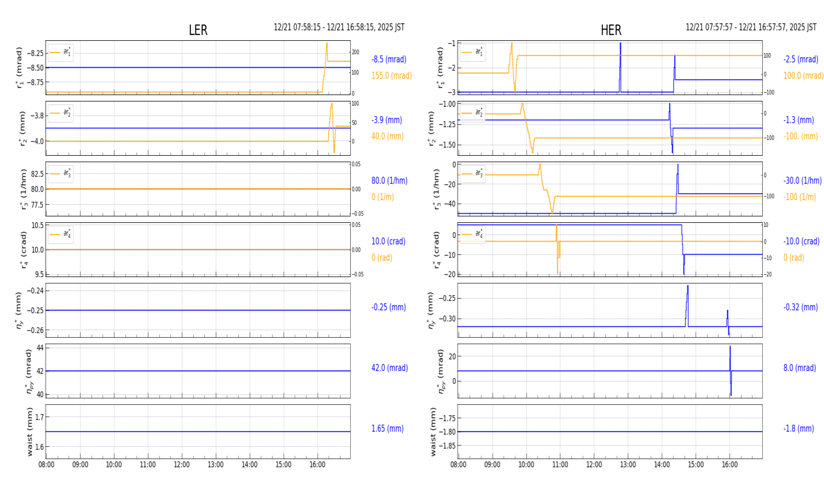Select the ∂r3* legend in the LER panel
The width and height of the screenshot is (824, 504).
[x=61, y=174]
